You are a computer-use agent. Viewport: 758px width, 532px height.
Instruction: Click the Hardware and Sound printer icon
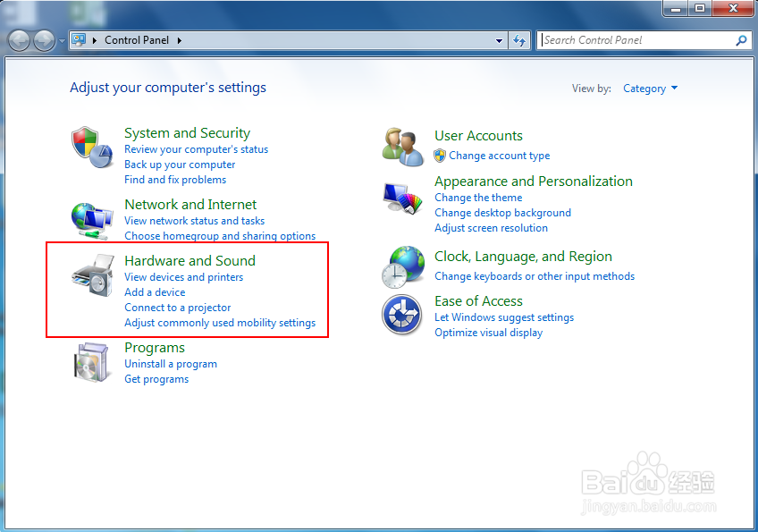[x=93, y=275]
